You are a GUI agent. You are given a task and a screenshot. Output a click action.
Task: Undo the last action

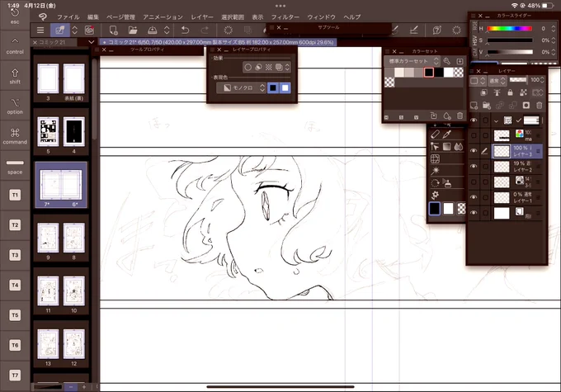(x=185, y=31)
